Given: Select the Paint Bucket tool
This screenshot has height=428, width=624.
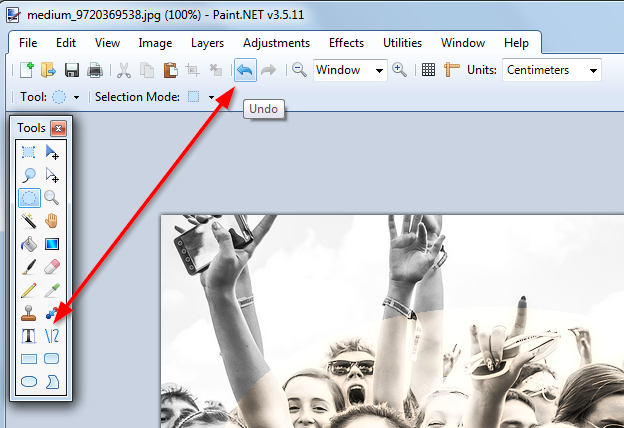Looking at the screenshot, I should (29, 244).
